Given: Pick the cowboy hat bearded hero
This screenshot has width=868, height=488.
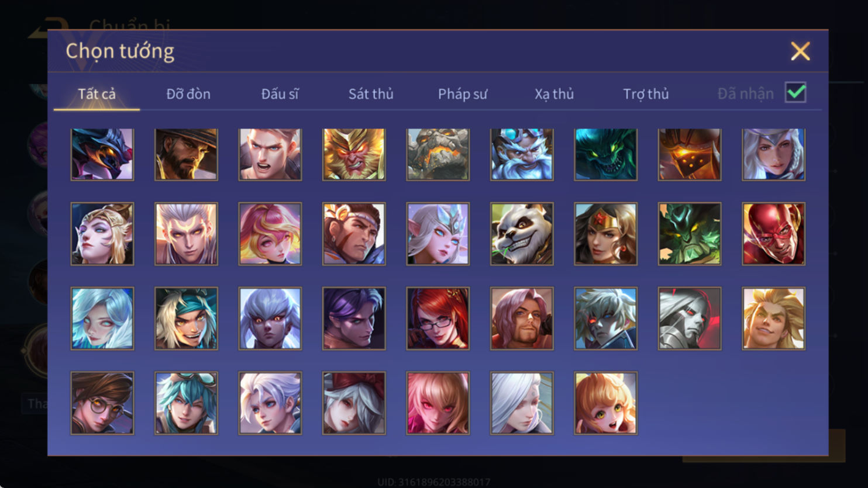Looking at the screenshot, I should (x=186, y=154).
